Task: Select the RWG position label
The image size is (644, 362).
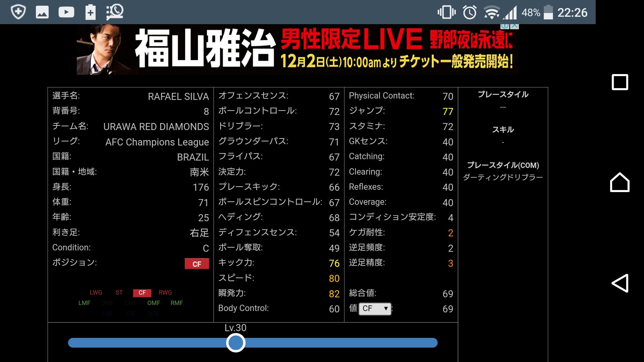Action: click(x=165, y=293)
